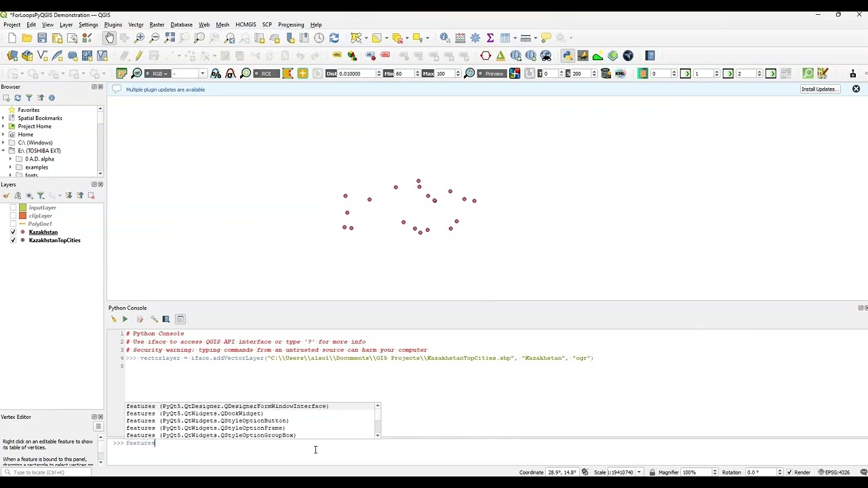Run command in Python Console
The height and width of the screenshot is (488, 868).
(125, 319)
